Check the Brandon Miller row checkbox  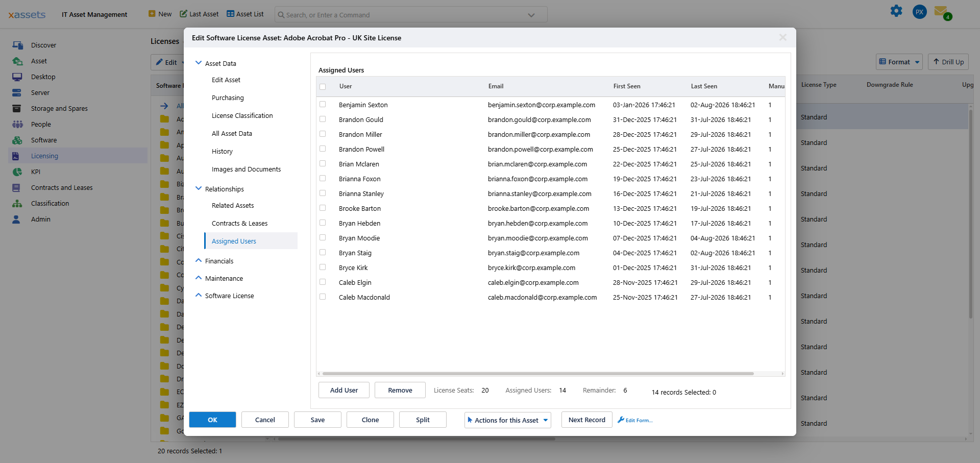pyautogui.click(x=323, y=134)
